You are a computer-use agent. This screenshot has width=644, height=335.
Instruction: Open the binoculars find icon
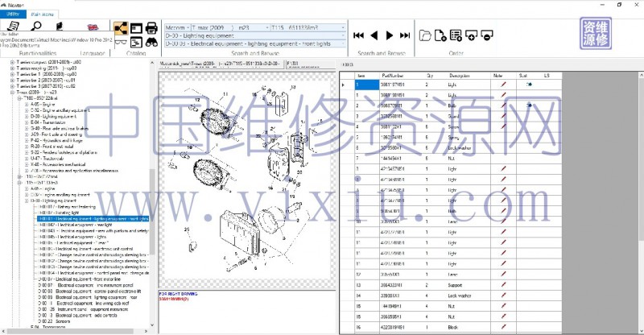[x=151, y=42]
